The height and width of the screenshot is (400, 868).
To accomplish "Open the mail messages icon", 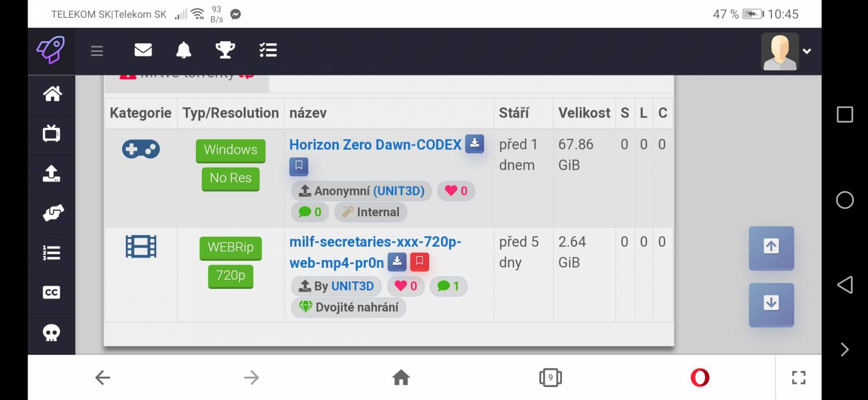I will (x=143, y=50).
